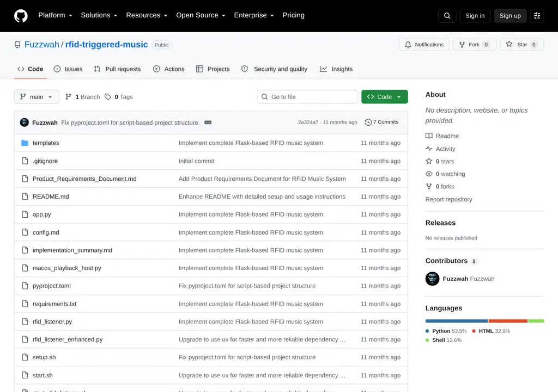The width and height of the screenshot is (558, 392).
Task: Click the pulse icon beside Activity
Action: click(x=429, y=149)
